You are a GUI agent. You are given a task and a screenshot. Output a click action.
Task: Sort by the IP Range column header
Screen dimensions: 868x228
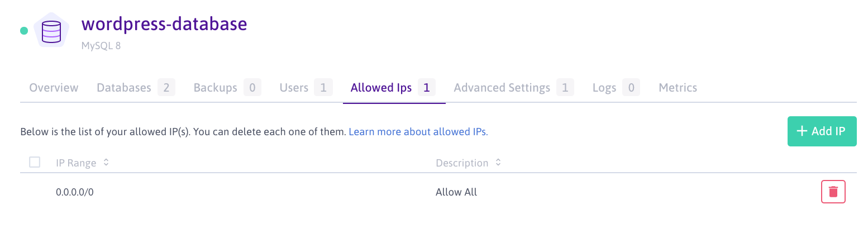pyautogui.click(x=76, y=163)
